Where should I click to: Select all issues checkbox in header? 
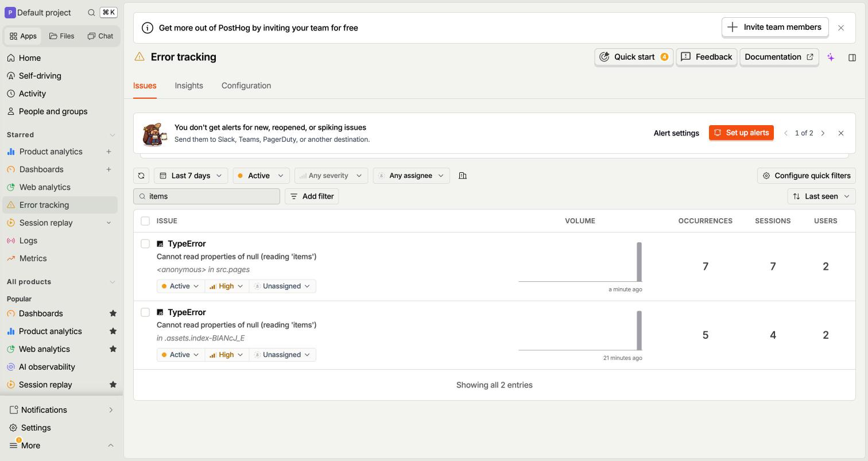point(145,221)
